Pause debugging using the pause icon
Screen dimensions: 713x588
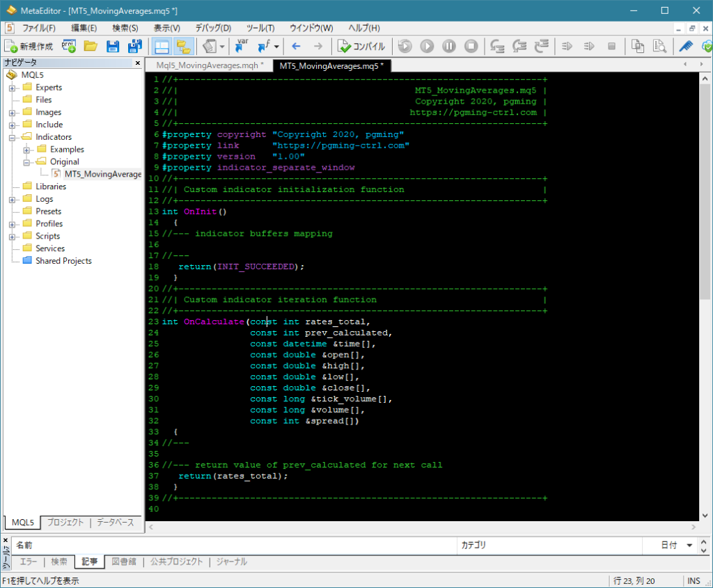(x=449, y=47)
